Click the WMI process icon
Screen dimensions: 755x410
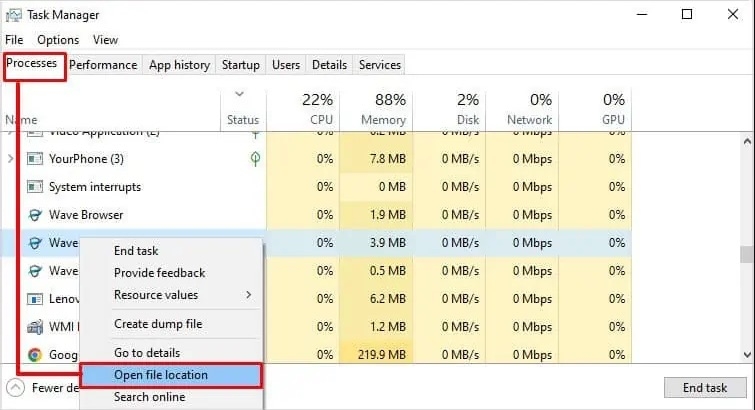tap(35, 327)
